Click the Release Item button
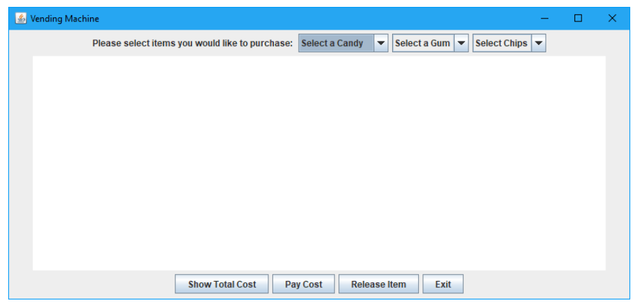This screenshot has height=305, width=644. 378,284
